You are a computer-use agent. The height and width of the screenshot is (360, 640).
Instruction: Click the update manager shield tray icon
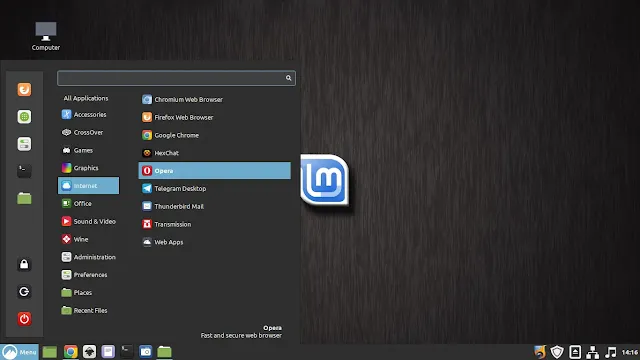click(x=557, y=352)
